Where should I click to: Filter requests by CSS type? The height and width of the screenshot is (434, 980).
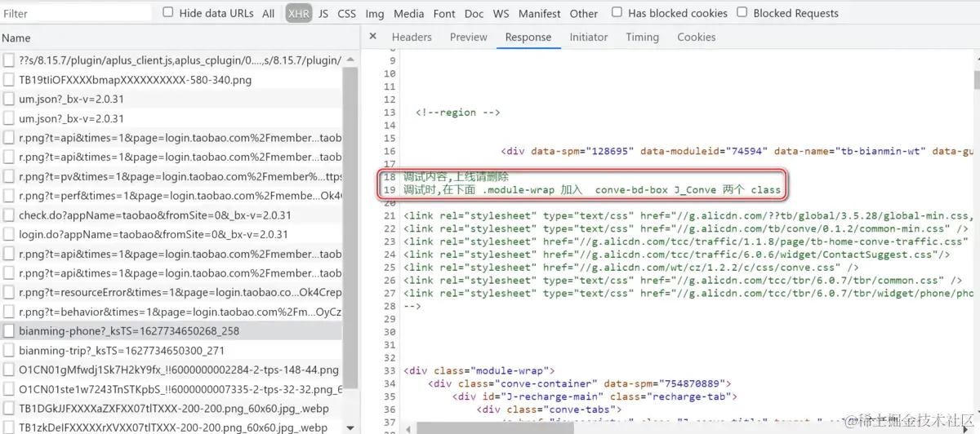[347, 13]
